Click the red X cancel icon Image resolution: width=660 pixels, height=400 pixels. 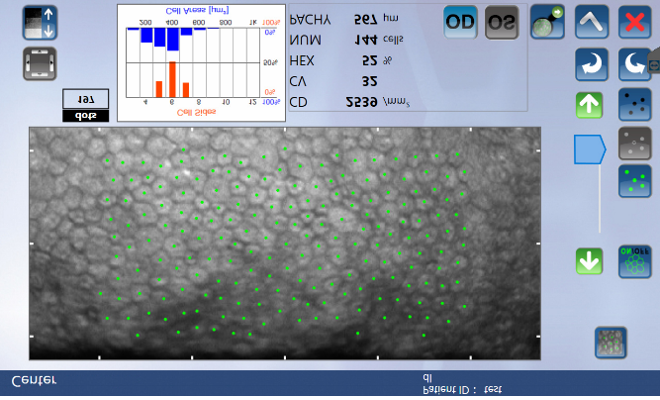[x=634, y=22]
